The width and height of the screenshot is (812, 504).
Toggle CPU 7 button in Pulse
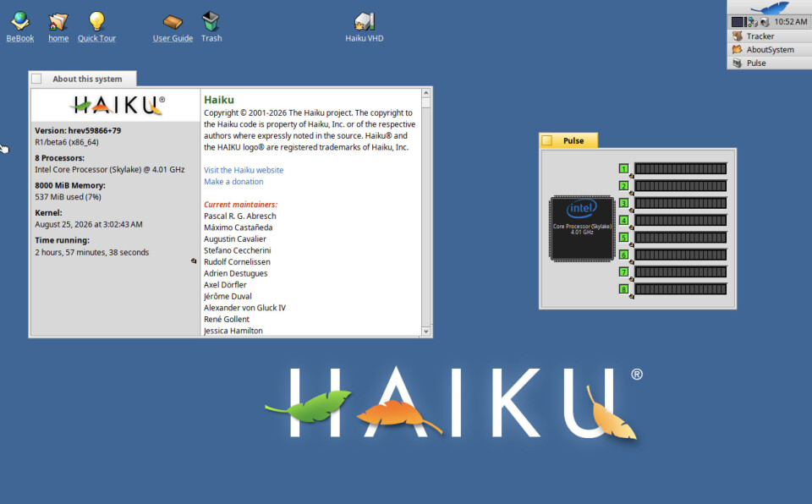click(x=623, y=271)
